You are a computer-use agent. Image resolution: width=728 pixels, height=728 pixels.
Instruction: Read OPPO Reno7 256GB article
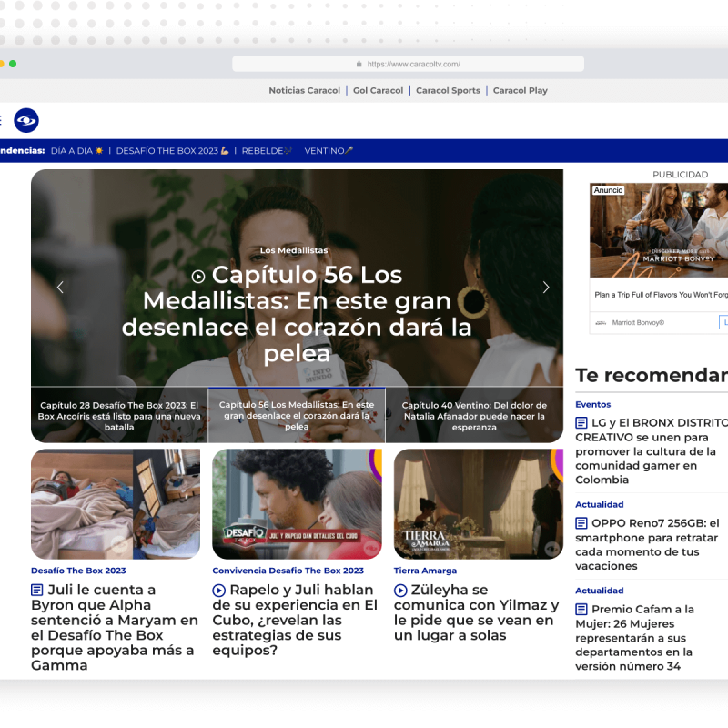coord(647,544)
